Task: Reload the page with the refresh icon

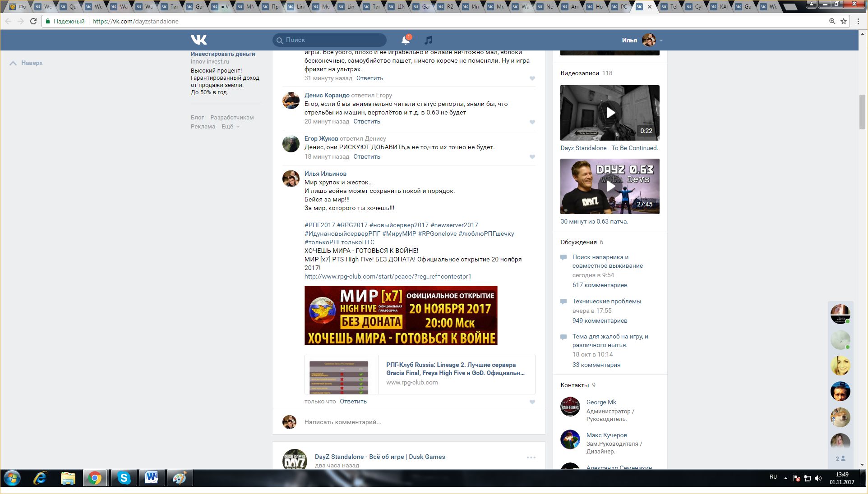Action: click(x=33, y=21)
